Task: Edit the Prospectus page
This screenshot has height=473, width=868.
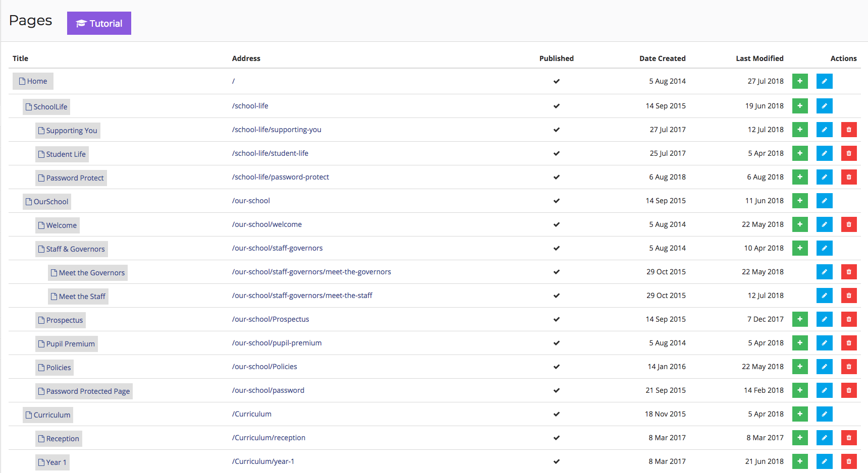Action: 824,319
